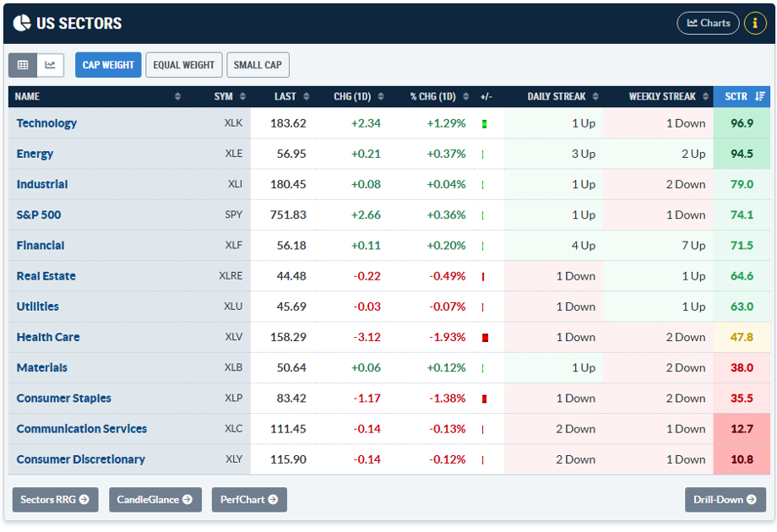Click the CandleGlance button

[155, 499]
